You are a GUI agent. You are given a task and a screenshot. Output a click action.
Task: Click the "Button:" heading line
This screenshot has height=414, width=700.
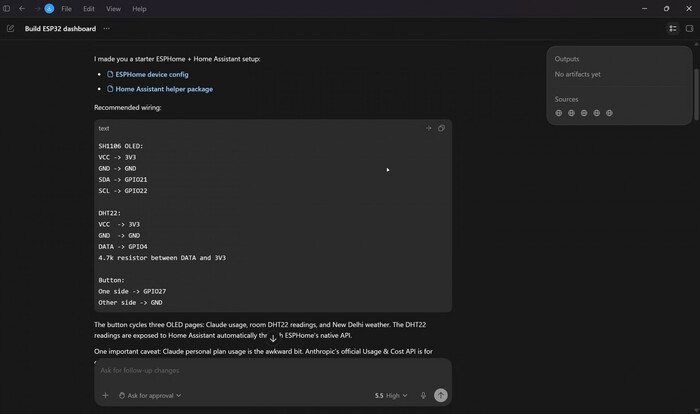coord(112,280)
